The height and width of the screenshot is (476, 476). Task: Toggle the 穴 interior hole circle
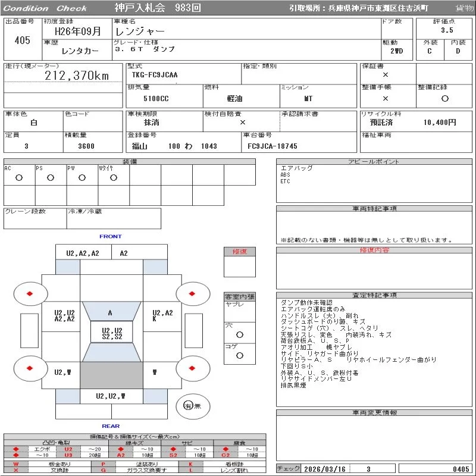pos(239,334)
